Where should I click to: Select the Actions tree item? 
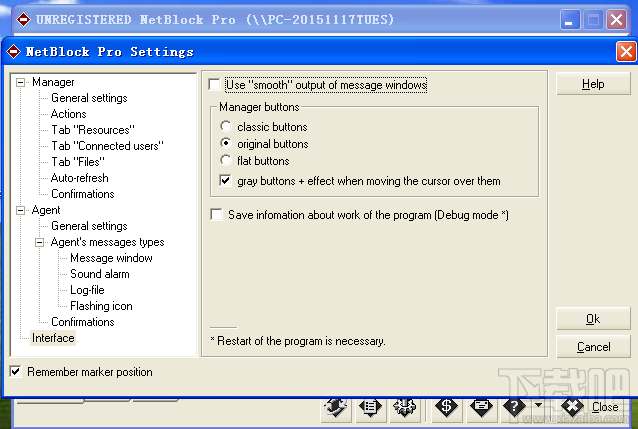click(68, 114)
